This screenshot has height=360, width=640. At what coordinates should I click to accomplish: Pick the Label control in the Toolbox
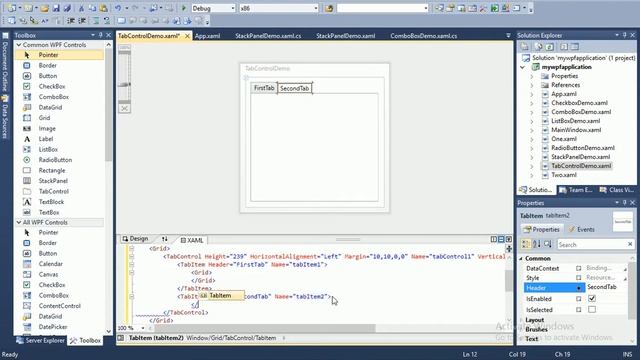[x=46, y=139]
